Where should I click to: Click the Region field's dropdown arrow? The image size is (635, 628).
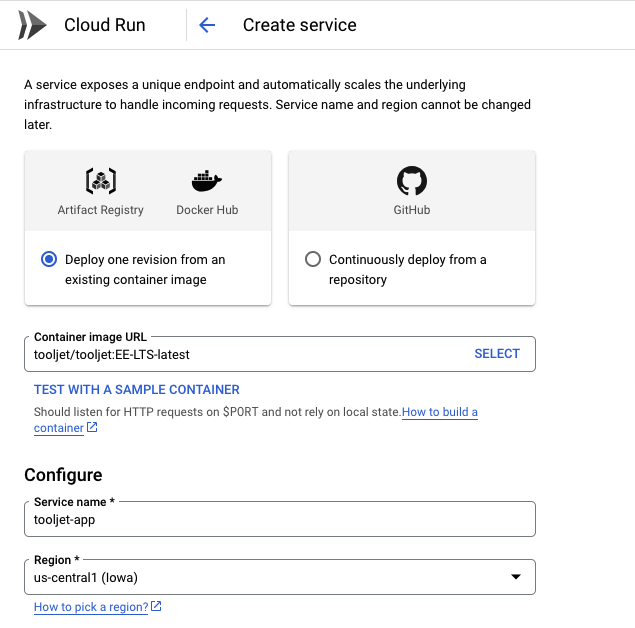point(516,577)
